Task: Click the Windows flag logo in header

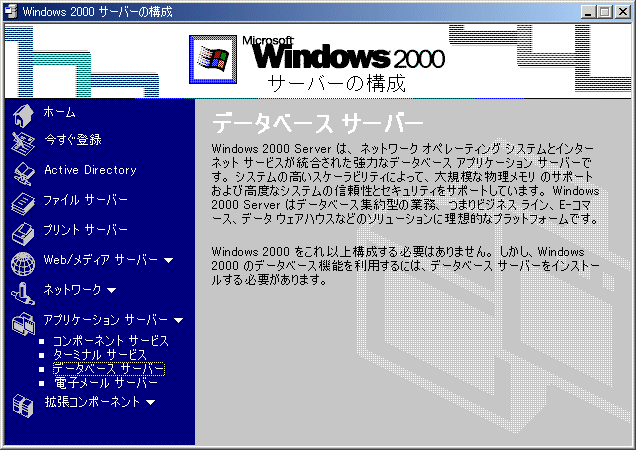Action: [213, 59]
